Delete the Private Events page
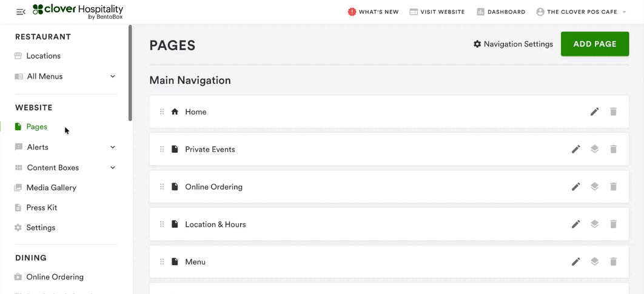 613,149
